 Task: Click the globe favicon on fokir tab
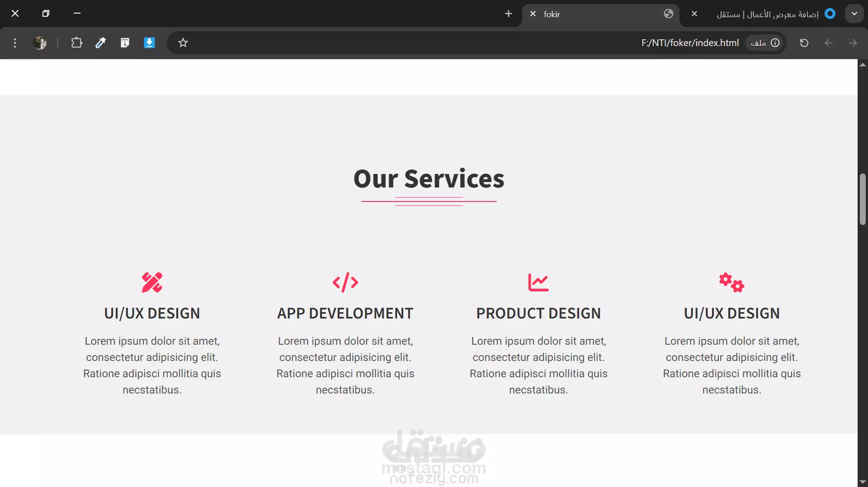669,14
